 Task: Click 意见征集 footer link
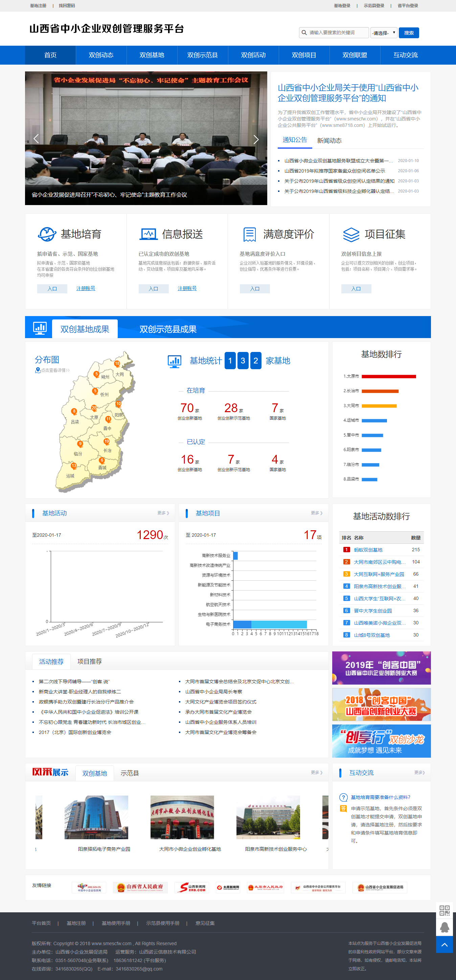(205, 923)
